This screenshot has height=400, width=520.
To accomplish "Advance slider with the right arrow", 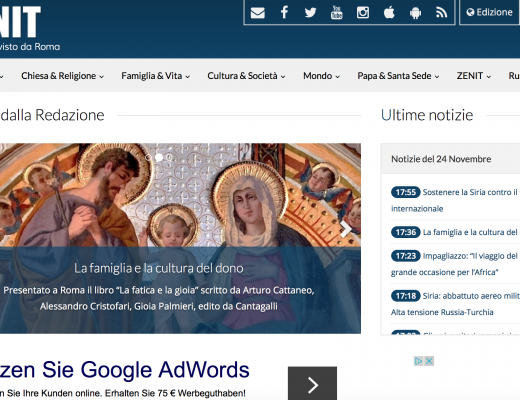I will tap(346, 229).
